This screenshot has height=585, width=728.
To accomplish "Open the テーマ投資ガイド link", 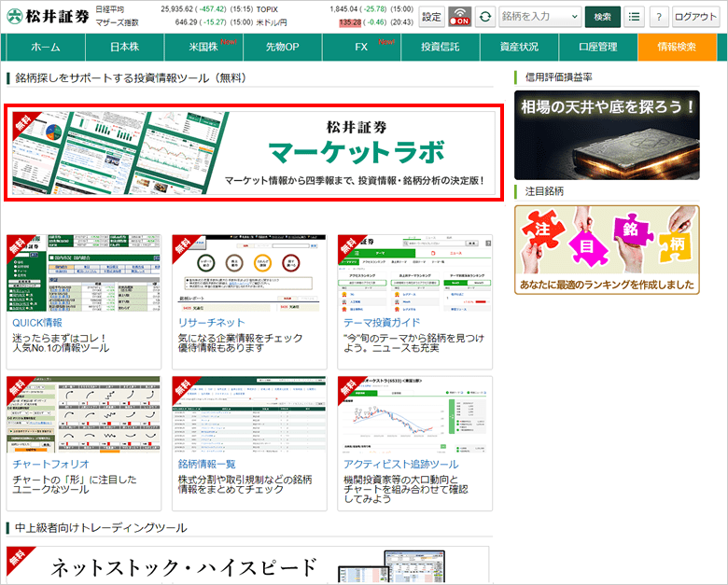I will tap(382, 323).
